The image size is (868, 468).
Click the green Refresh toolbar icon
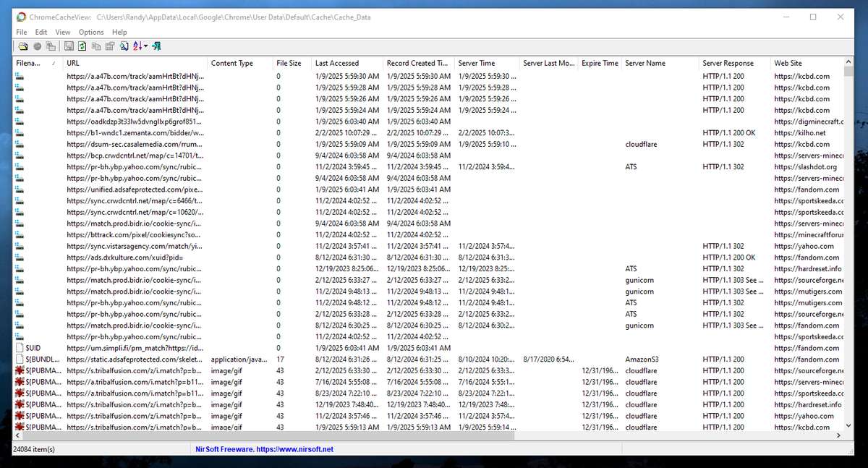[x=82, y=46]
